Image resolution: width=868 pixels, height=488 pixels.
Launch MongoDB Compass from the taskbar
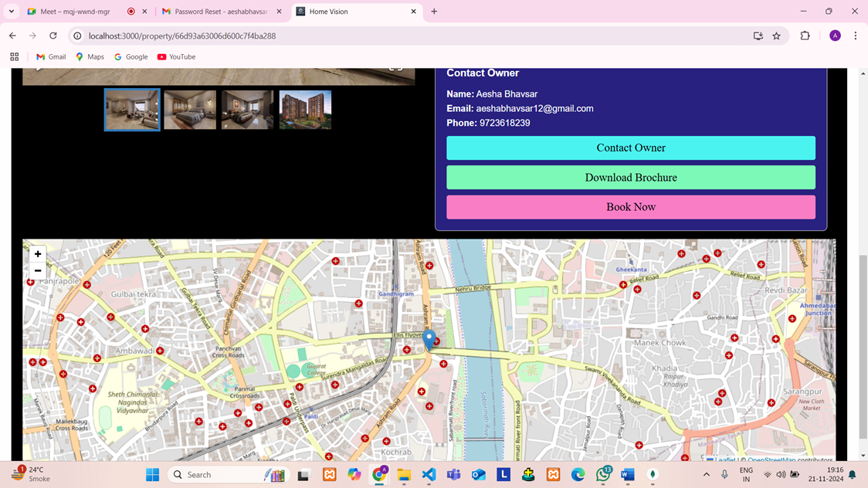[x=652, y=474]
